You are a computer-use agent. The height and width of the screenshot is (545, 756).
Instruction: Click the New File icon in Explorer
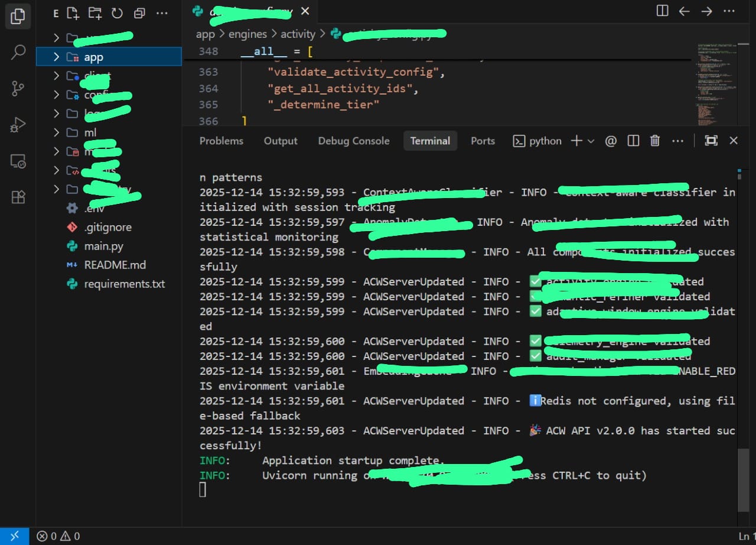72,13
